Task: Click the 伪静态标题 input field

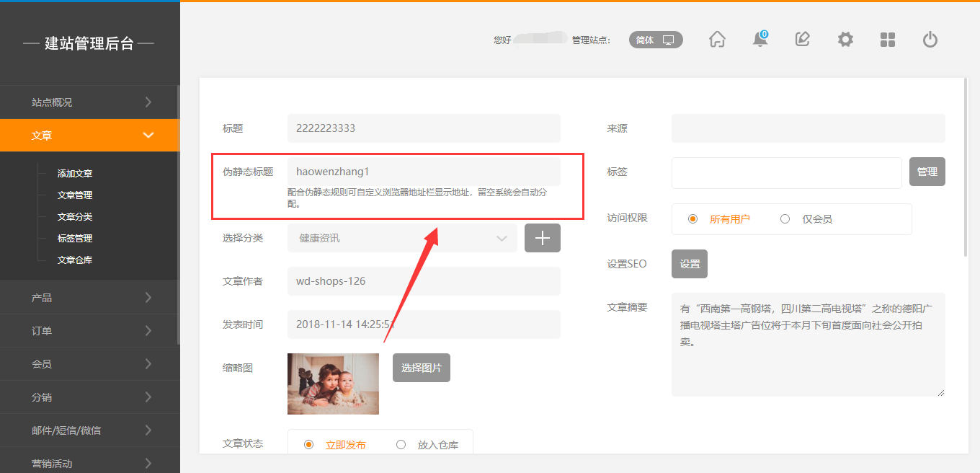Action: pyautogui.click(x=423, y=172)
